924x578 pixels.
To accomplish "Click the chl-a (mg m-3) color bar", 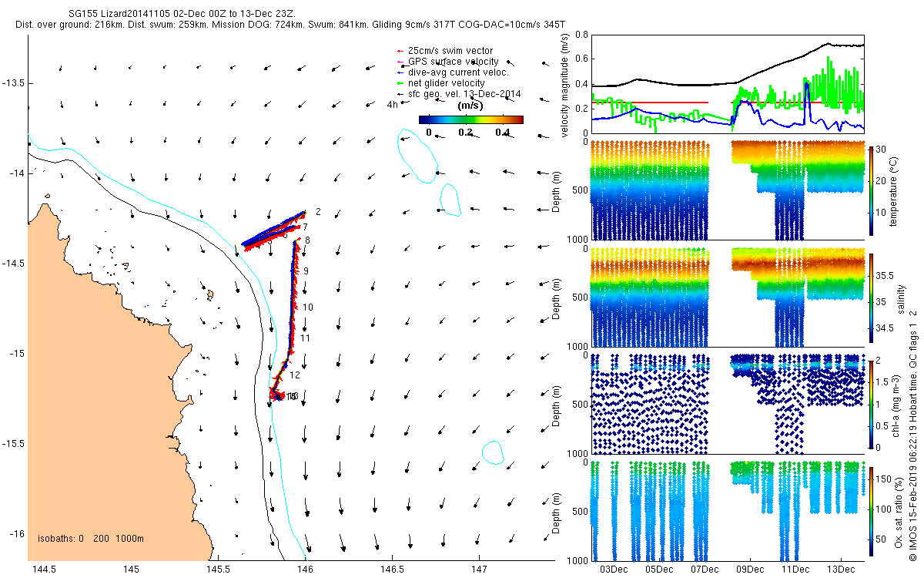I will [x=871, y=404].
